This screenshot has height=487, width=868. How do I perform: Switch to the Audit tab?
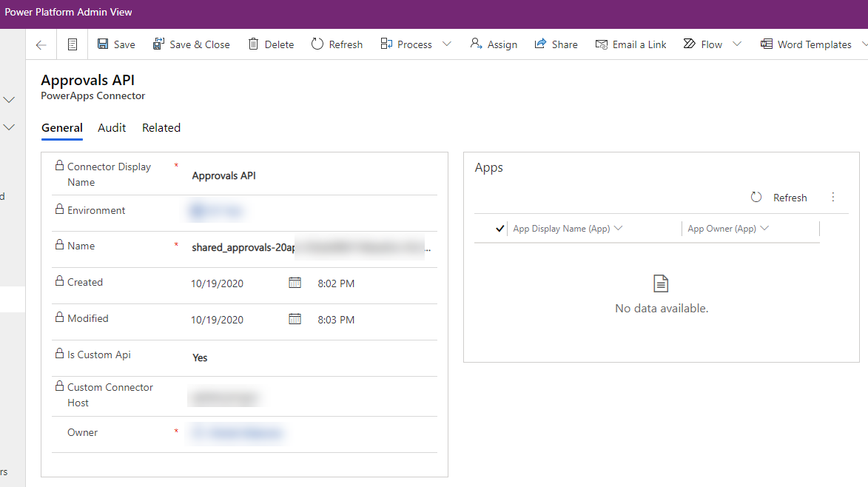point(112,127)
